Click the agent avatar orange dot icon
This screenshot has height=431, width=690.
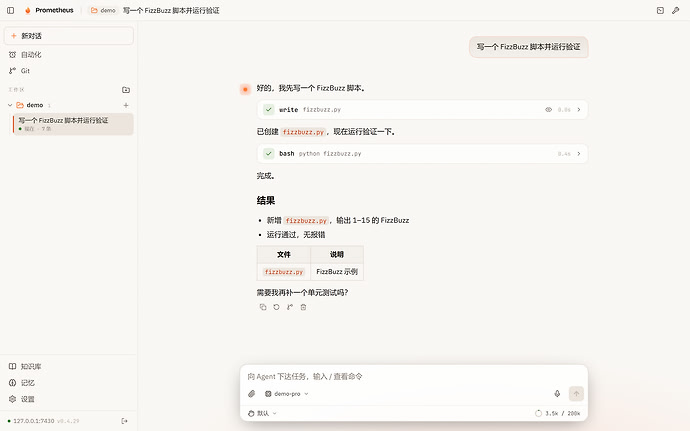coord(245,89)
